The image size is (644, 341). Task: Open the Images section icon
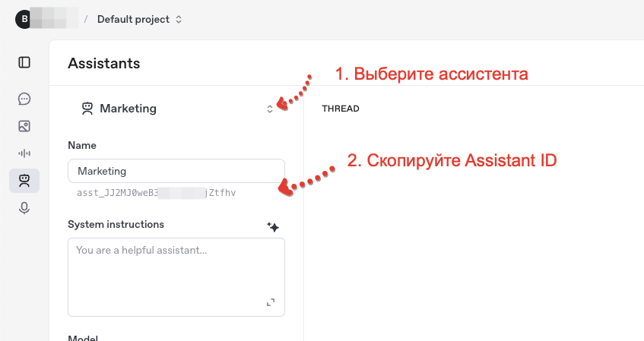[x=24, y=126]
